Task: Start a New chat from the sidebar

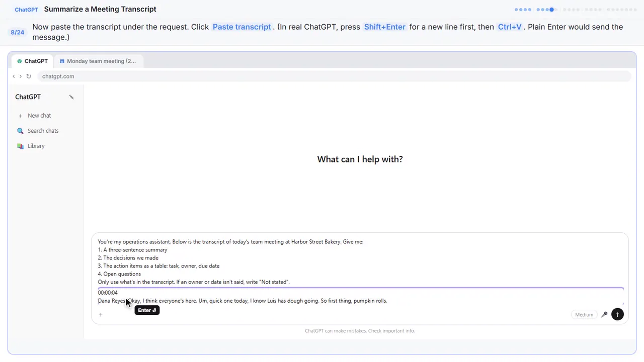Action: (34, 116)
